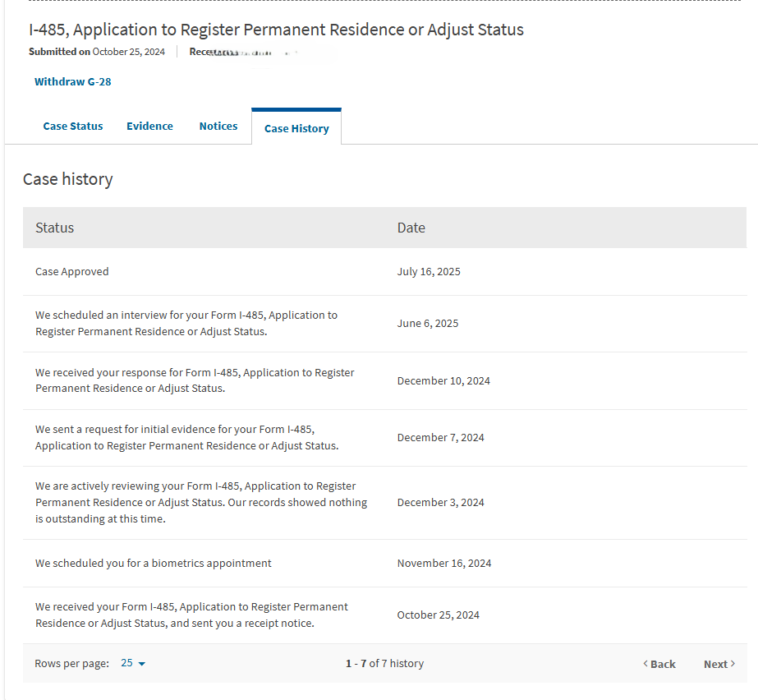758x700 pixels.
Task: Click the Withdraw G-28 link
Action: click(x=72, y=81)
